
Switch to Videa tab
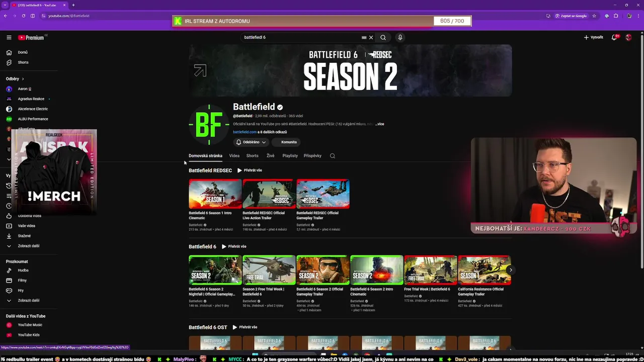(x=234, y=156)
